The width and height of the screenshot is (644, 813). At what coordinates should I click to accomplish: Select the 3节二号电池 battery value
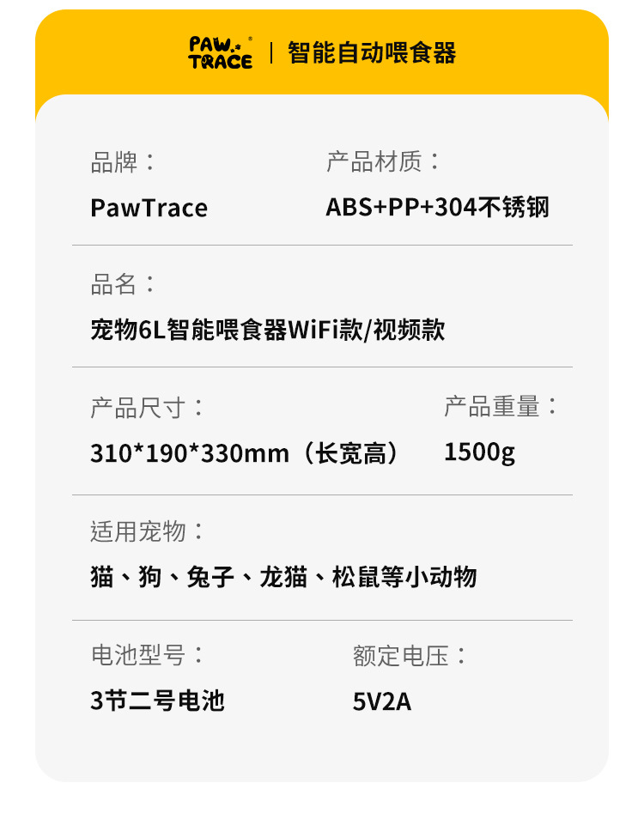click(x=157, y=701)
